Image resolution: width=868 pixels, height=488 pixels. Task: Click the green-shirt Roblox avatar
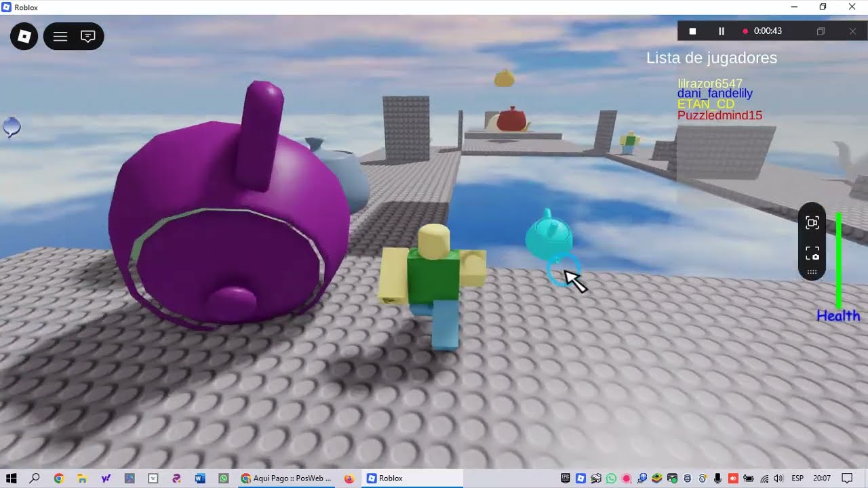434,285
